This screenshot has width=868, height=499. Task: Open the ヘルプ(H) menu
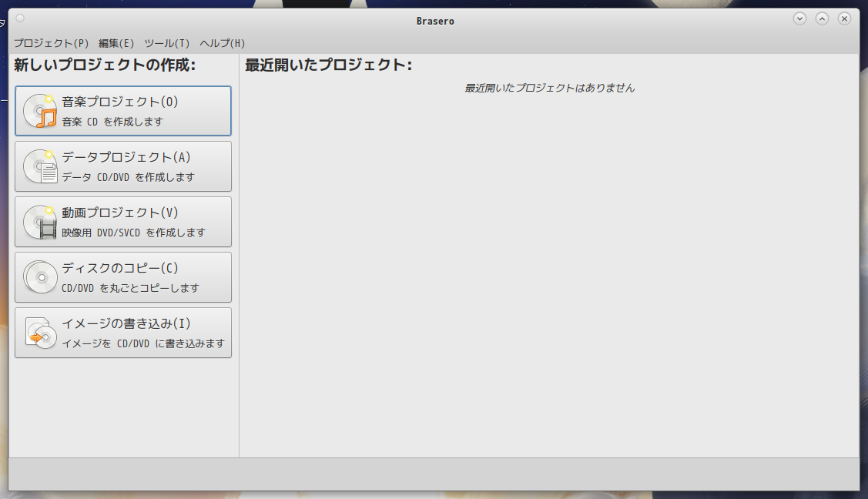pyautogui.click(x=222, y=43)
